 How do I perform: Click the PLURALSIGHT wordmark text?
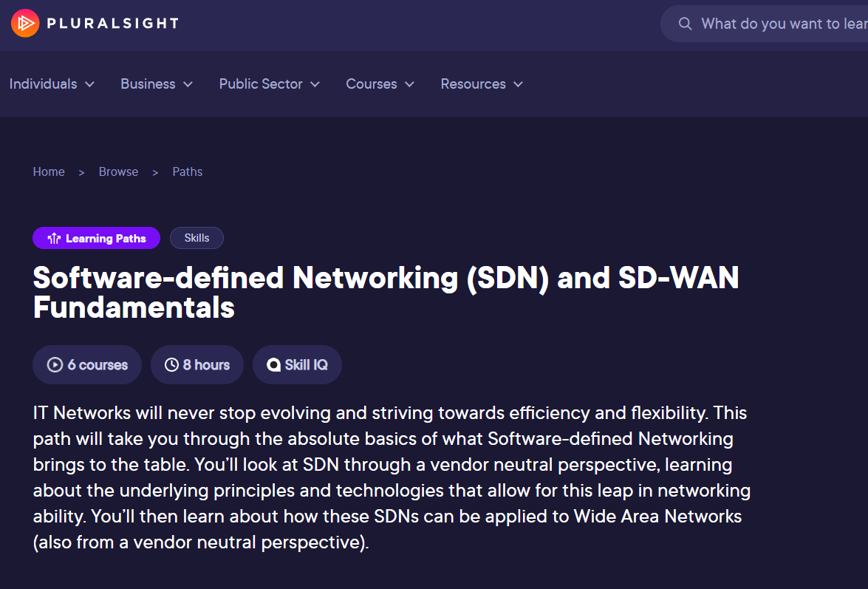click(112, 23)
